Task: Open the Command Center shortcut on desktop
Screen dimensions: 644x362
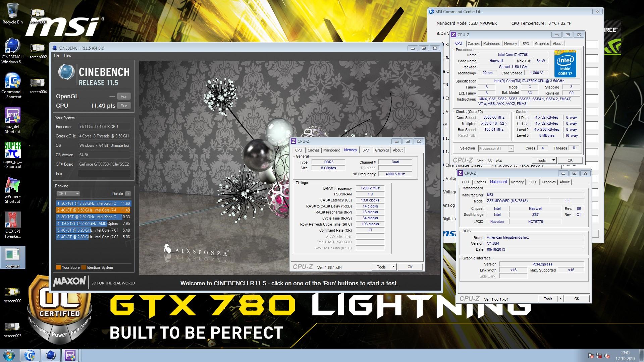Action: [x=12, y=85]
